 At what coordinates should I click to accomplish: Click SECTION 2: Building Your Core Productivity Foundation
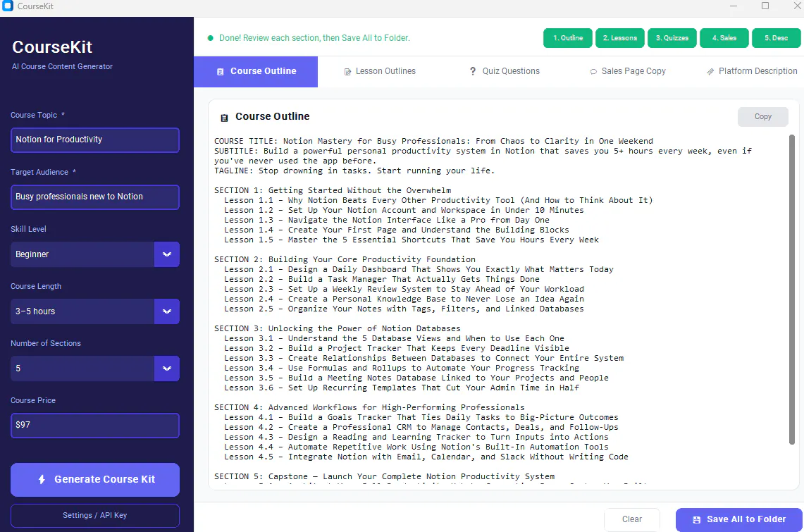pyautogui.click(x=345, y=259)
